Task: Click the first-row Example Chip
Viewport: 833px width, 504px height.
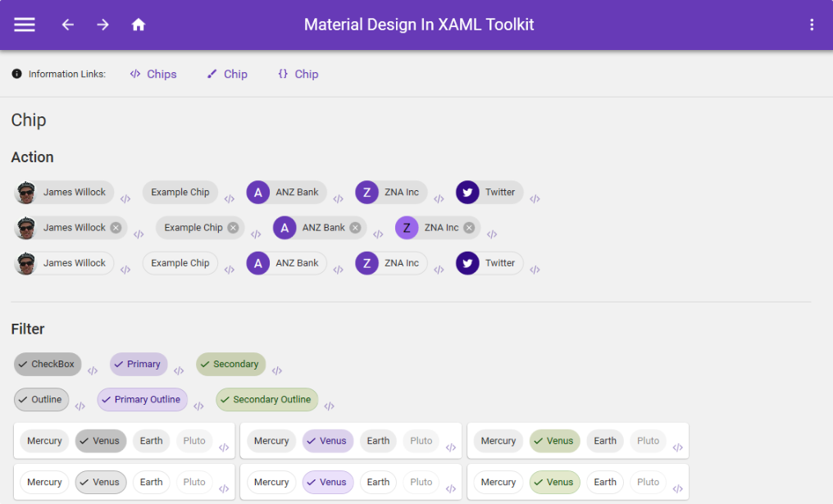Action: [180, 193]
